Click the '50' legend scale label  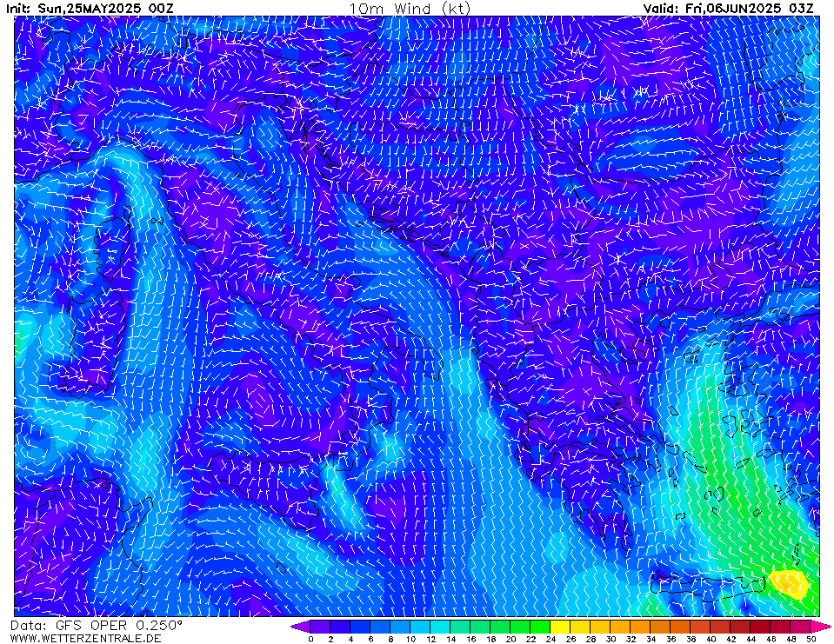(811, 639)
